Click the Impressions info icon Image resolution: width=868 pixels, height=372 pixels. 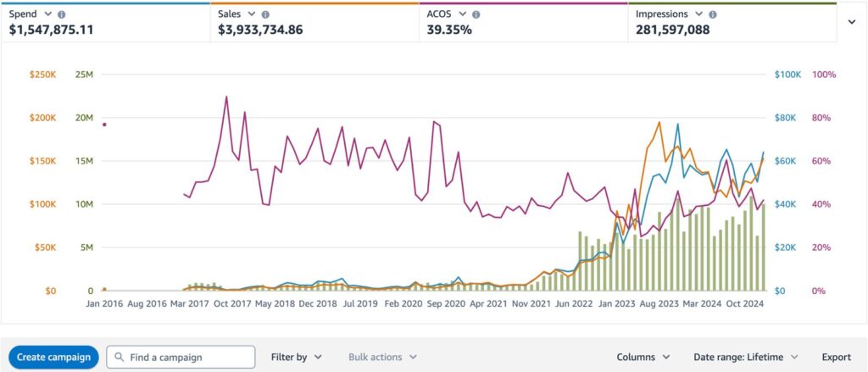(713, 15)
